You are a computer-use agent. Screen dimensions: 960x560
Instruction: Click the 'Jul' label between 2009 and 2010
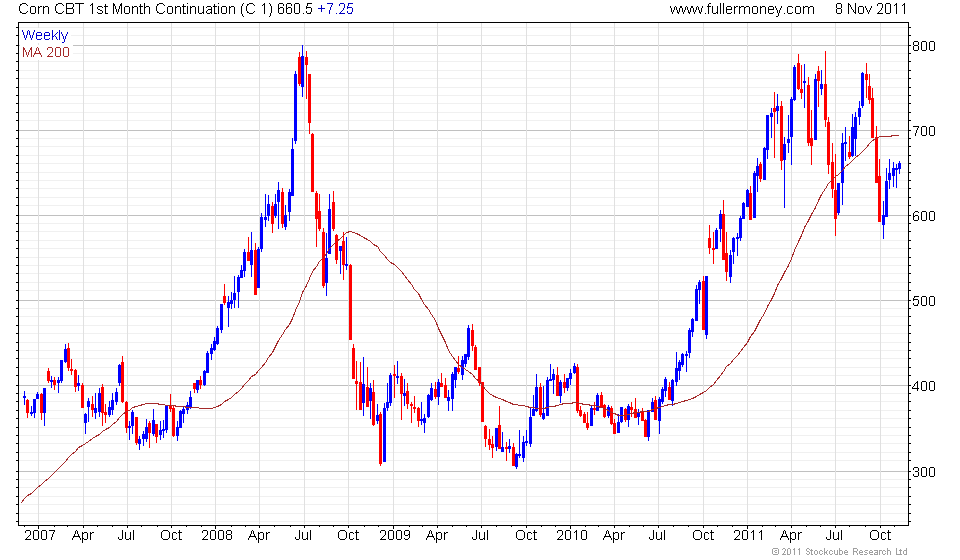click(x=480, y=536)
